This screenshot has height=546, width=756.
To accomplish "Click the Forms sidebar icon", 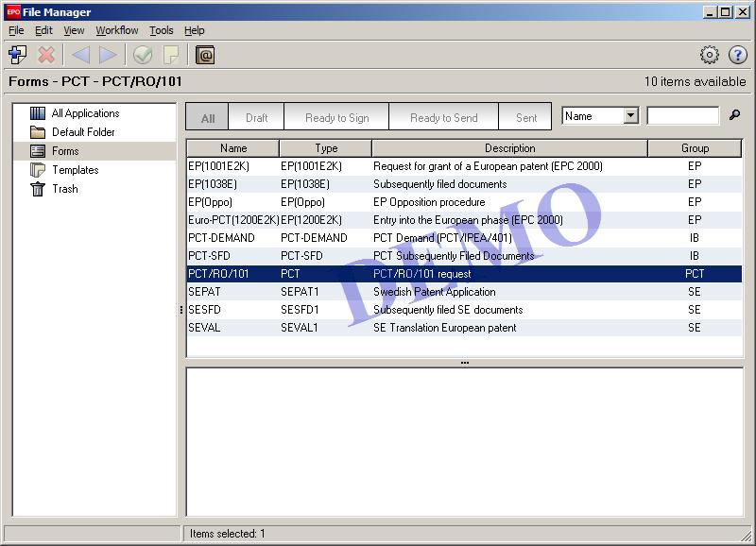I will coord(38,151).
